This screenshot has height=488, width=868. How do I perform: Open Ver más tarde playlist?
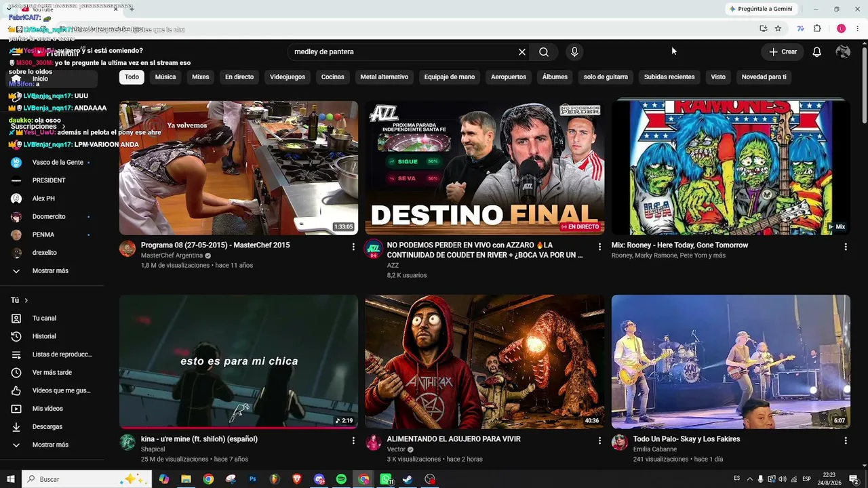point(52,372)
